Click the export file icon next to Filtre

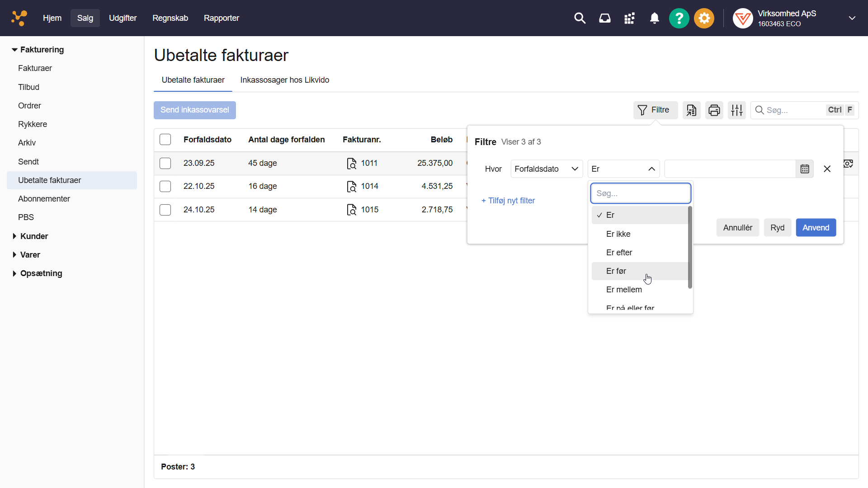point(691,110)
